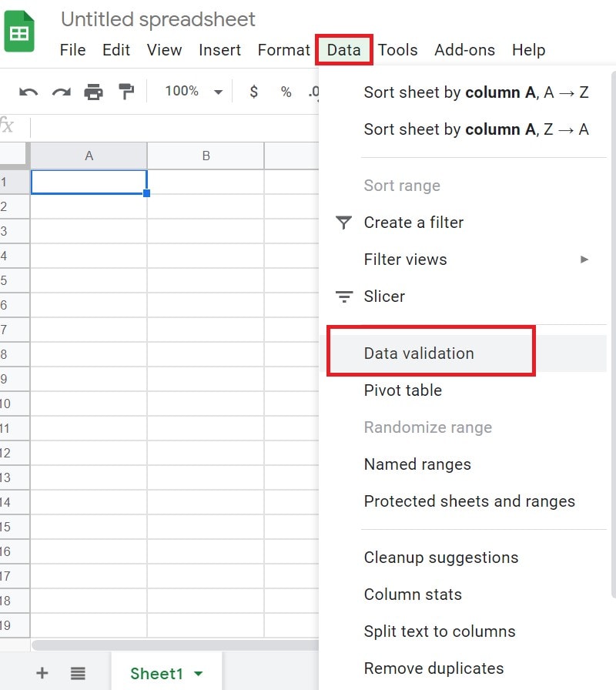Format selected cell as percentage

tap(286, 91)
